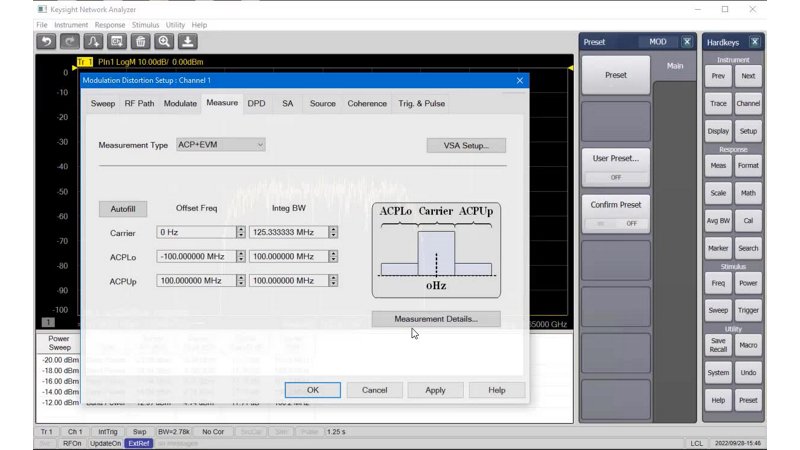800x450 pixels.
Task: Click the Save Recall hardkey
Action: click(x=718, y=345)
